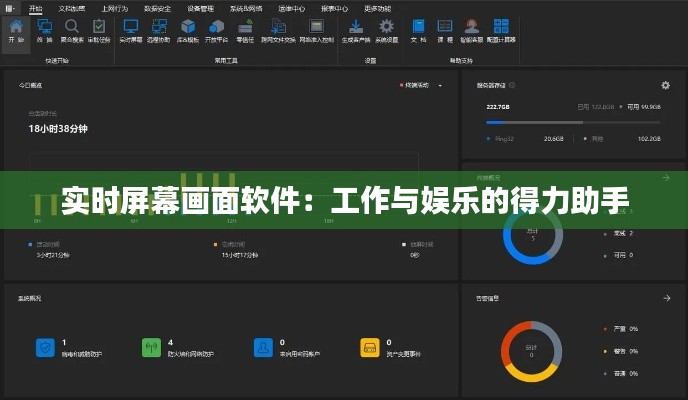Click the 智能客服 support icon

(x=470, y=29)
